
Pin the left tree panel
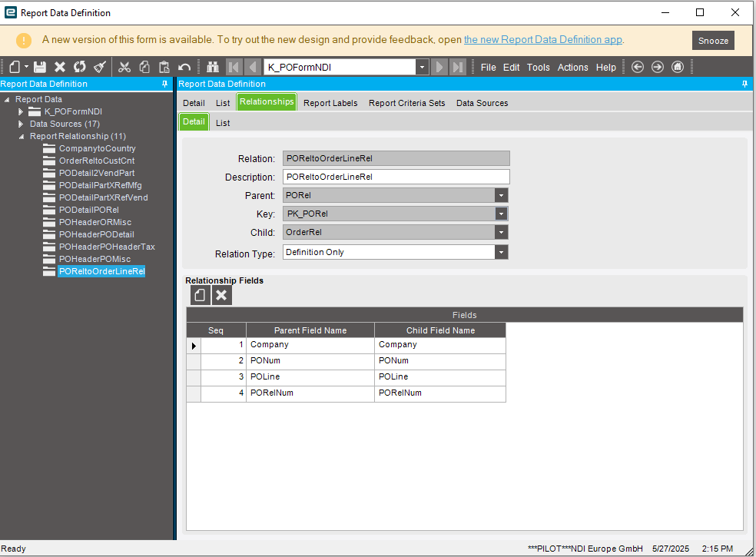(x=165, y=84)
